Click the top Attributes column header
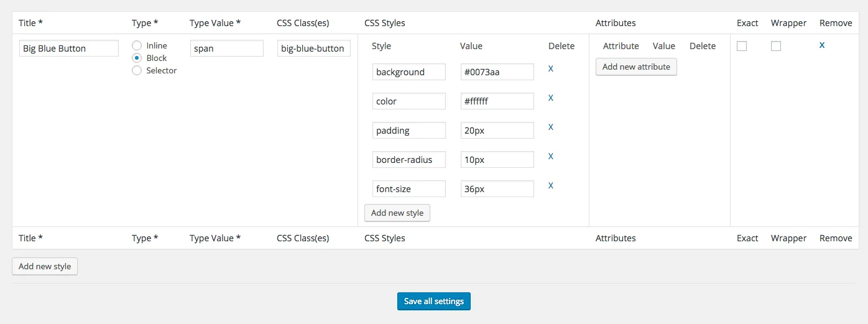This screenshot has height=324, width=868. click(x=616, y=23)
